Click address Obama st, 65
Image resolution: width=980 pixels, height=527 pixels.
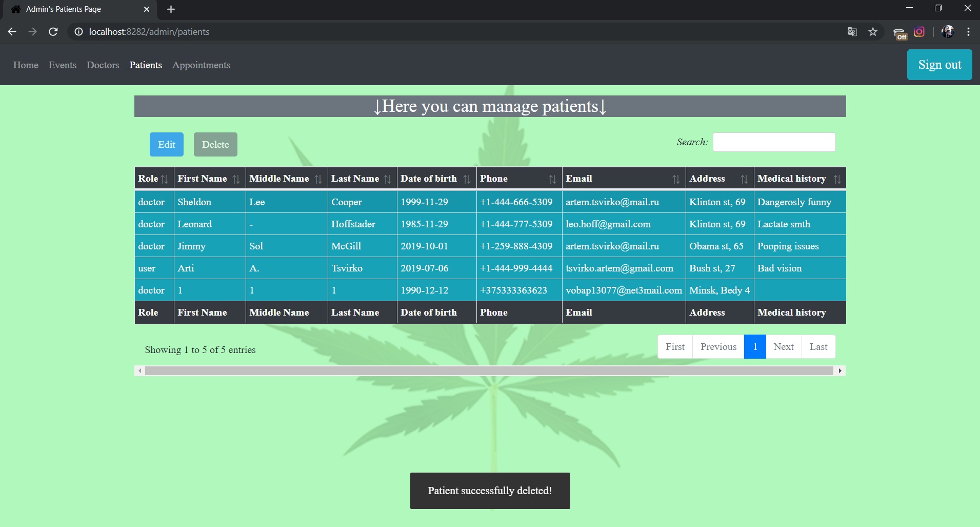tap(716, 246)
